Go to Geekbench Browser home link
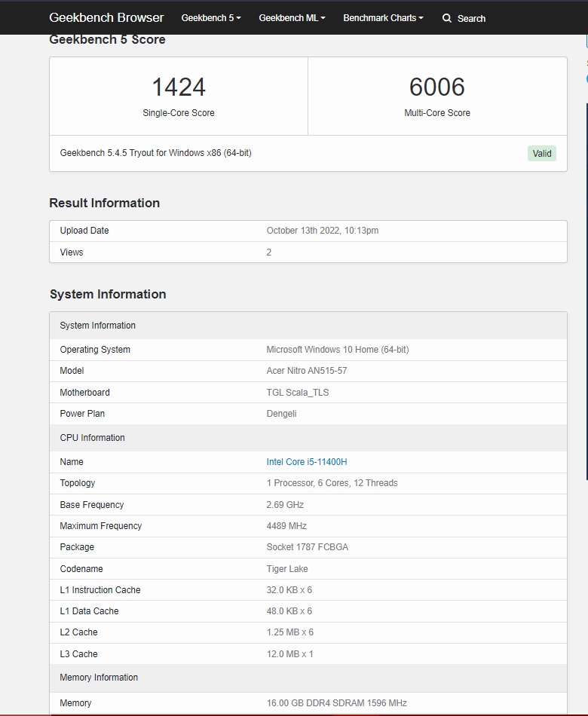 (x=106, y=17)
